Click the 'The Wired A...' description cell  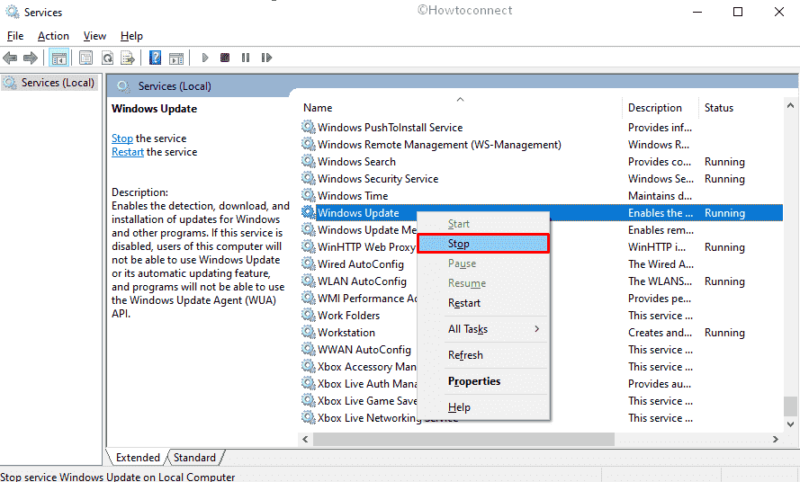[x=661, y=264]
